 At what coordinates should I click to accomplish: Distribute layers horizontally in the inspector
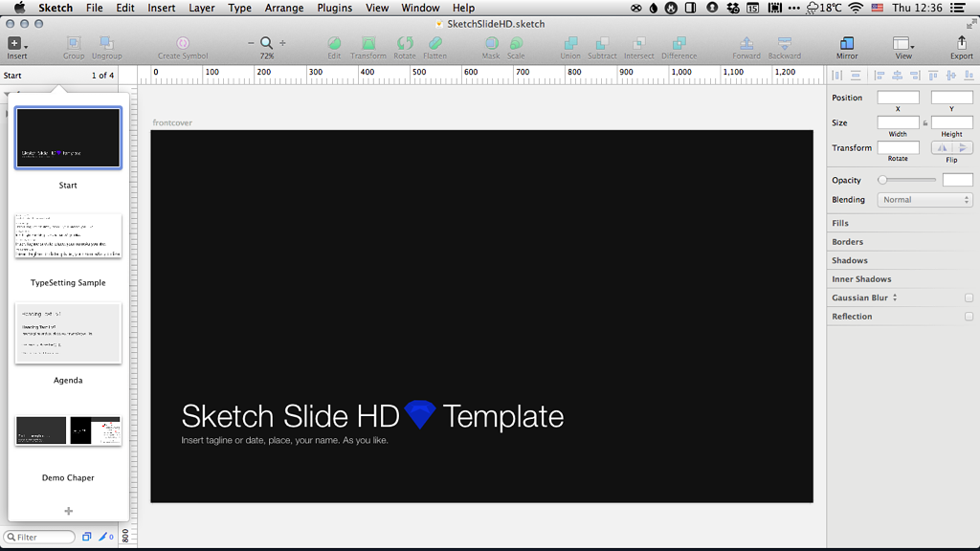(836, 76)
